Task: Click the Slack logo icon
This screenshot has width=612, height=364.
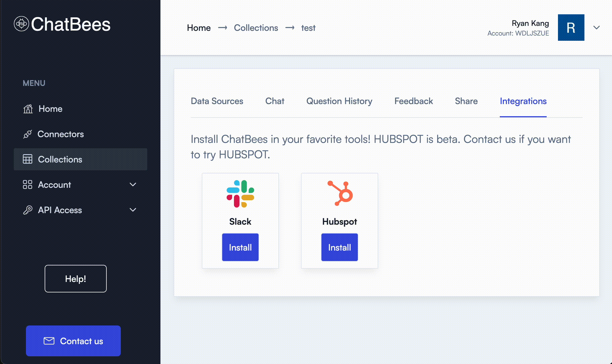Action: tap(240, 194)
